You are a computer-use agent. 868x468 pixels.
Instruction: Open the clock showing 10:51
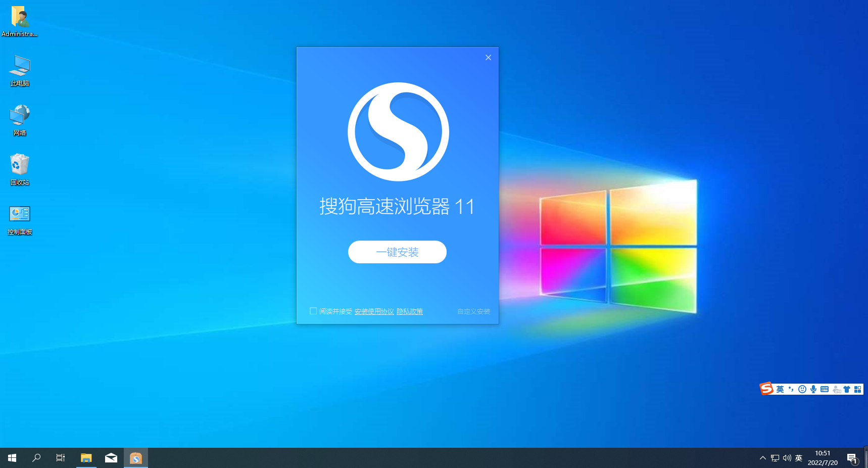(x=823, y=458)
